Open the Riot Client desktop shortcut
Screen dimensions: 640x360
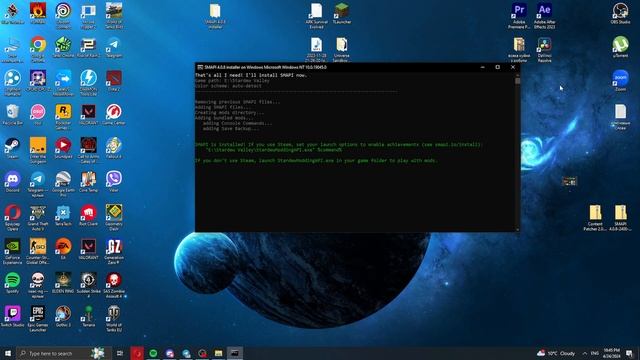click(88, 216)
